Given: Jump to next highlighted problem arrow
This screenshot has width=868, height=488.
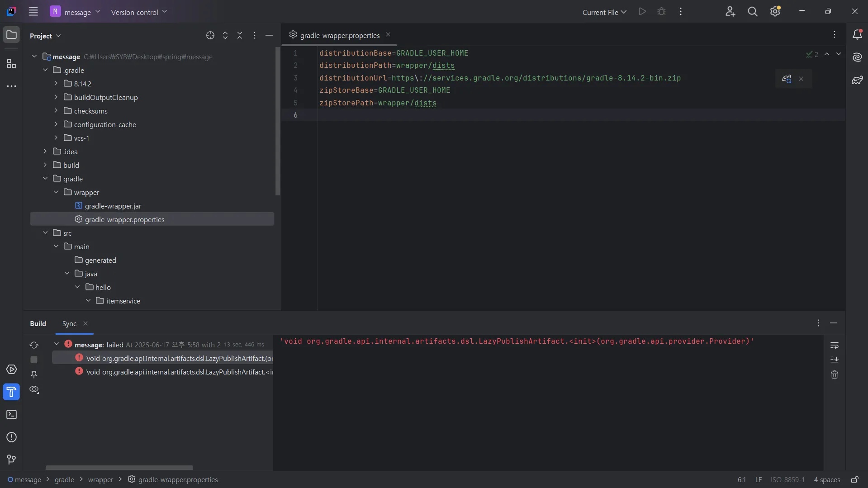Looking at the screenshot, I should point(839,54).
